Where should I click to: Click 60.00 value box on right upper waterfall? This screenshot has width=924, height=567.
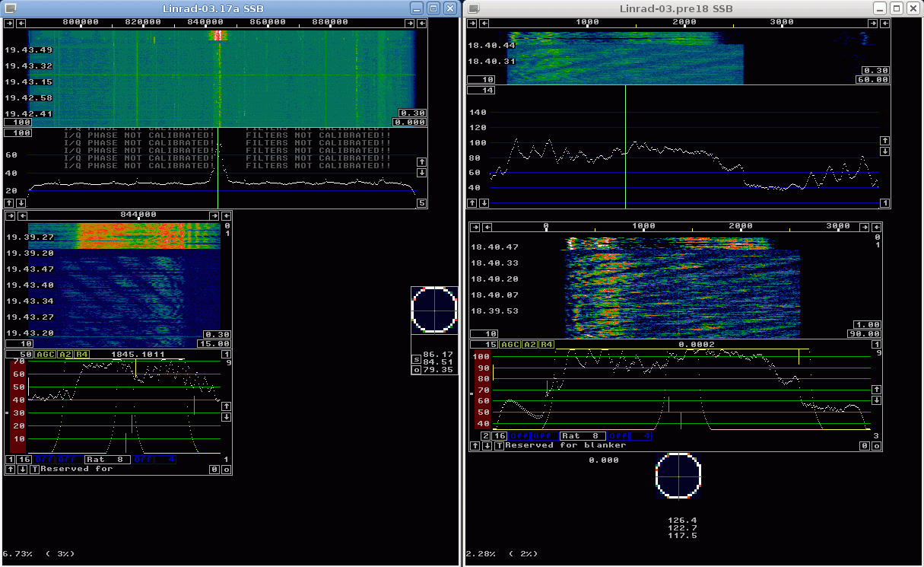[872, 79]
